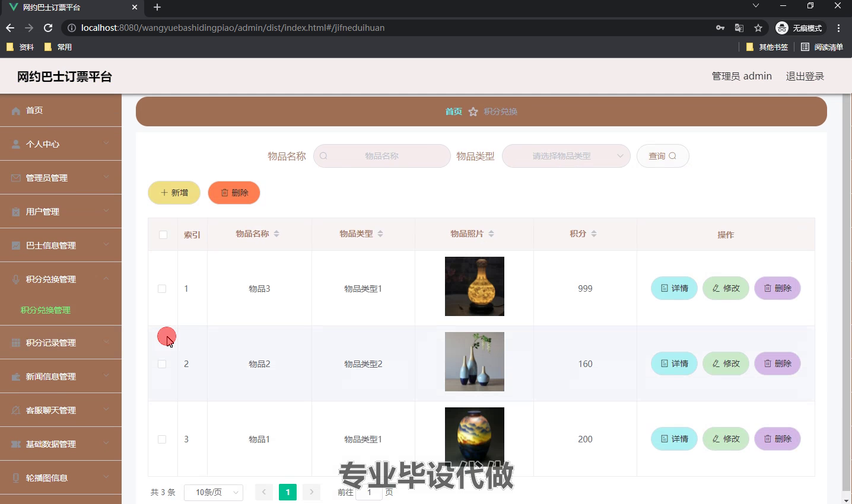Sort by 物品照片 column arrows
The width and height of the screenshot is (852, 504).
[x=491, y=234]
